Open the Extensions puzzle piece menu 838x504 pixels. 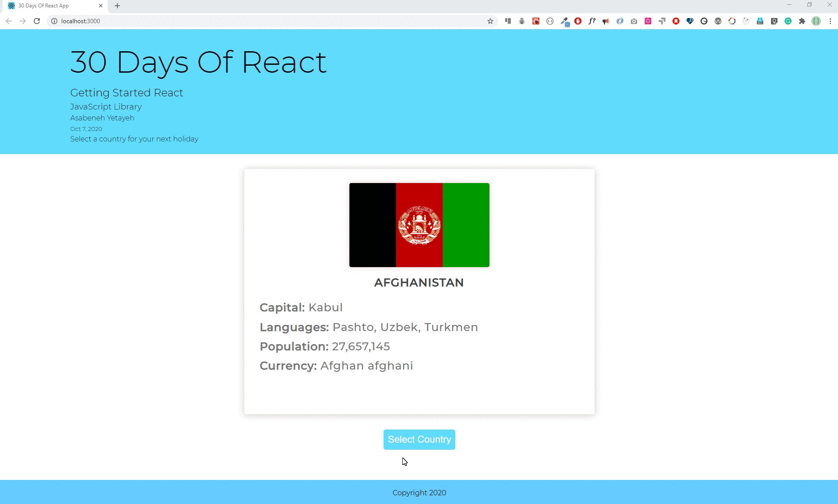802,21
